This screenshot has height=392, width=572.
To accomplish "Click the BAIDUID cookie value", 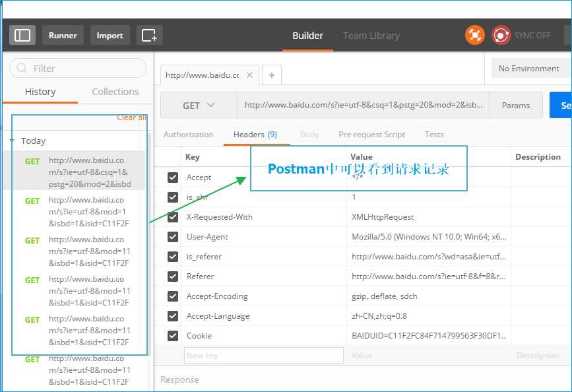I will (429, 335).
